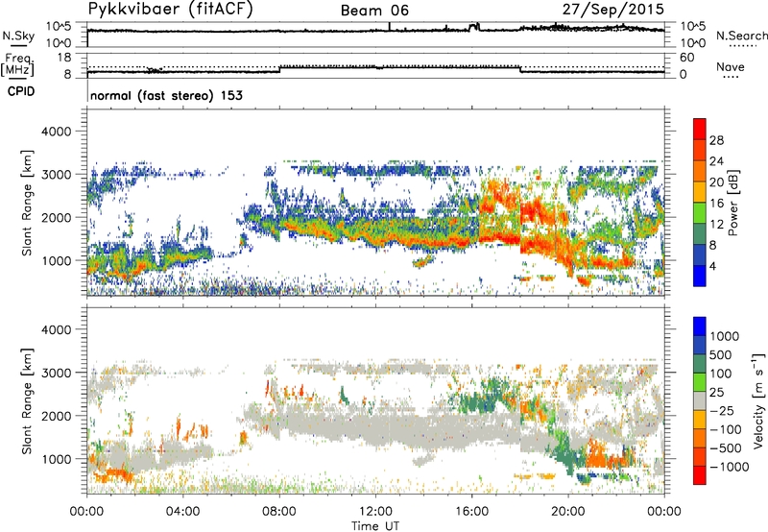
Task: Click the -1000 tick label on velocity colorbar
Action: (729, 467)
